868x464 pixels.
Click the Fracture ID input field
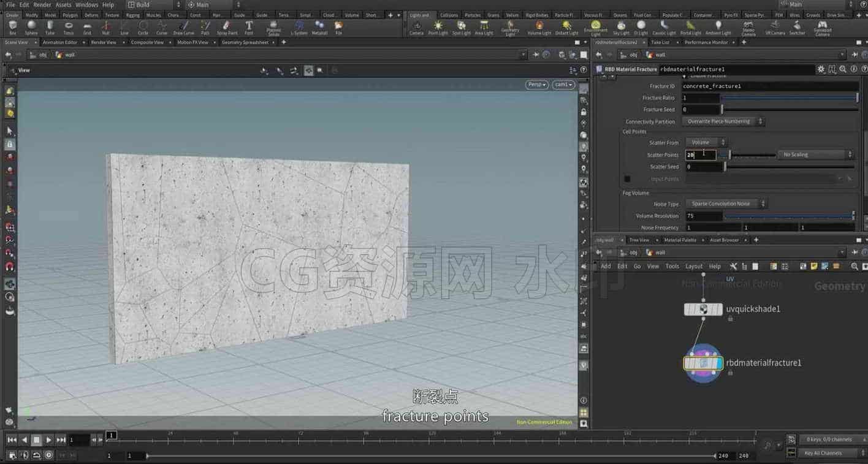(x=770, y=86)
